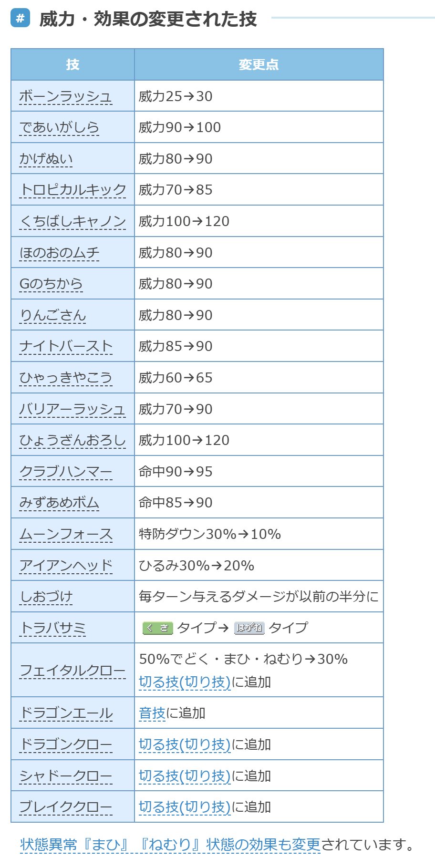Click the ひゃっきやこう link

point(66,378)
